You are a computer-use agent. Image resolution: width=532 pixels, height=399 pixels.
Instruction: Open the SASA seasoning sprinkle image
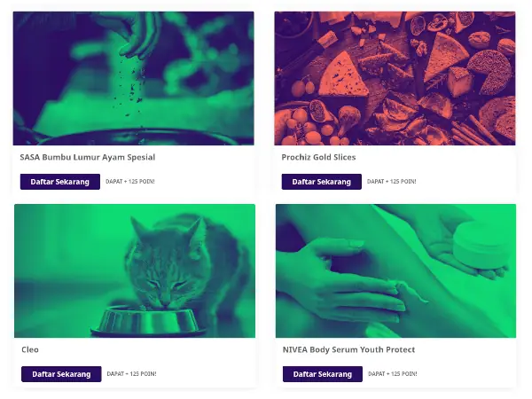134,78
